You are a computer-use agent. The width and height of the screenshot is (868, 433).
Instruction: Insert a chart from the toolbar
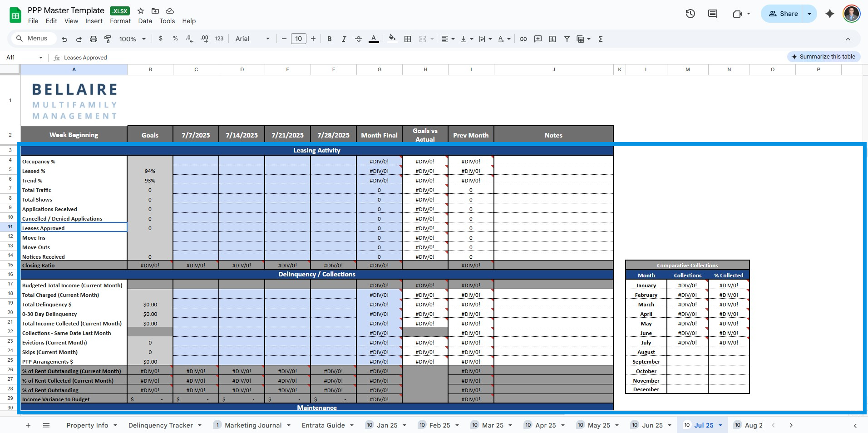pyautogui.click(x=552, y=39)
